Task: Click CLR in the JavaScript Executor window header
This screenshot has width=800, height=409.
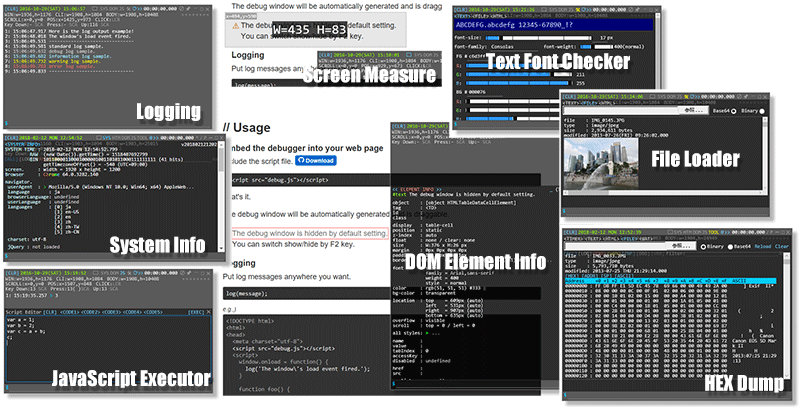Action: pyautogui.click(x=12, y=273)
